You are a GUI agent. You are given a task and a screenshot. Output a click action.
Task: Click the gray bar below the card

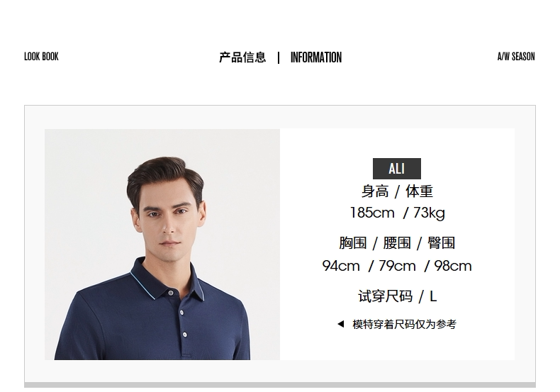coord(280,385)
